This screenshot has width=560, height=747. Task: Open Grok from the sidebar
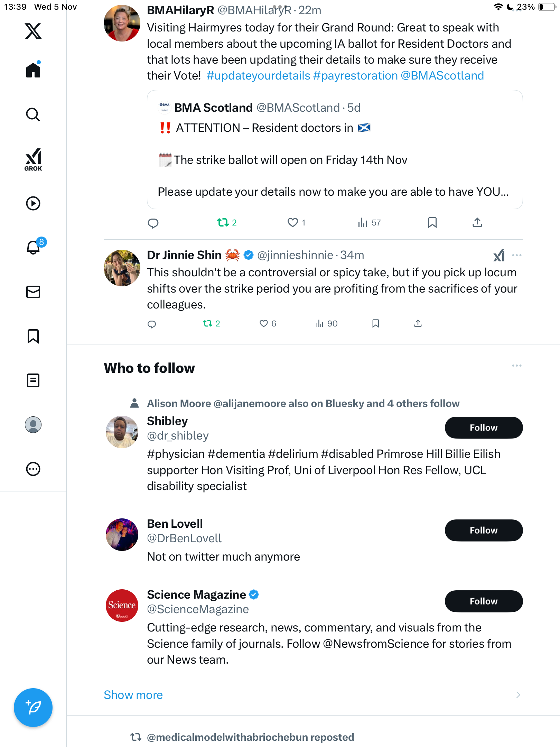point(33,159)
